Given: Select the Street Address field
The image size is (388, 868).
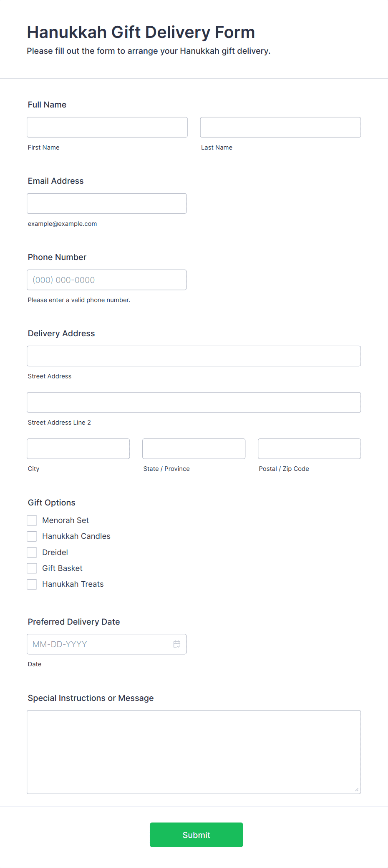Looking at the screenshot, I should 194,356.
